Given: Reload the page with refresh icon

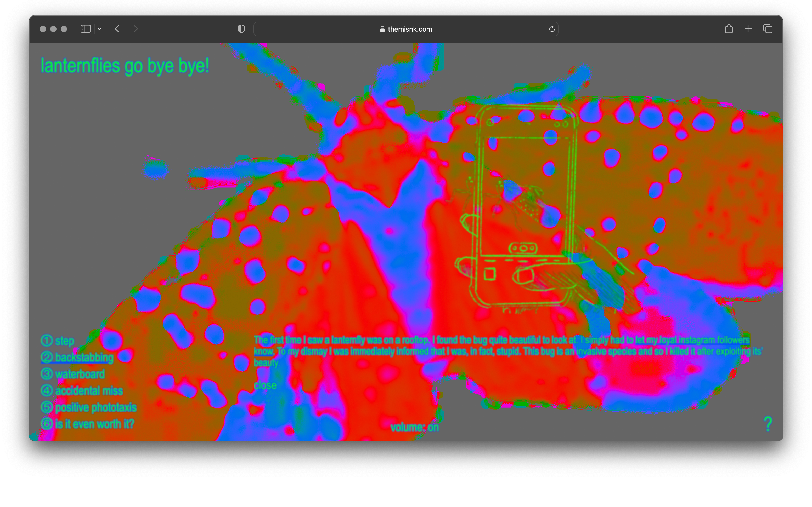Looking at the screenshot, I should [x=552, y=29].
